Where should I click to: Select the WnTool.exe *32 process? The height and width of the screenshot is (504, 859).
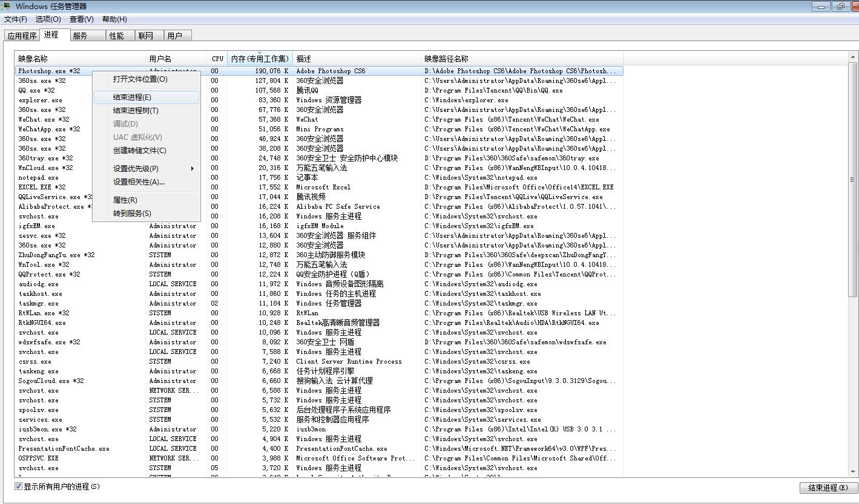(x=319, y=264)
